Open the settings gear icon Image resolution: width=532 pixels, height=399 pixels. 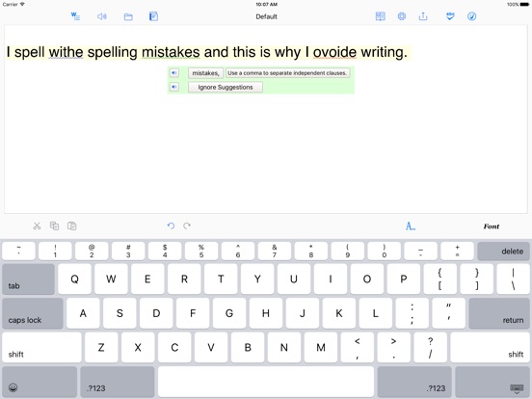coord(402,16)
